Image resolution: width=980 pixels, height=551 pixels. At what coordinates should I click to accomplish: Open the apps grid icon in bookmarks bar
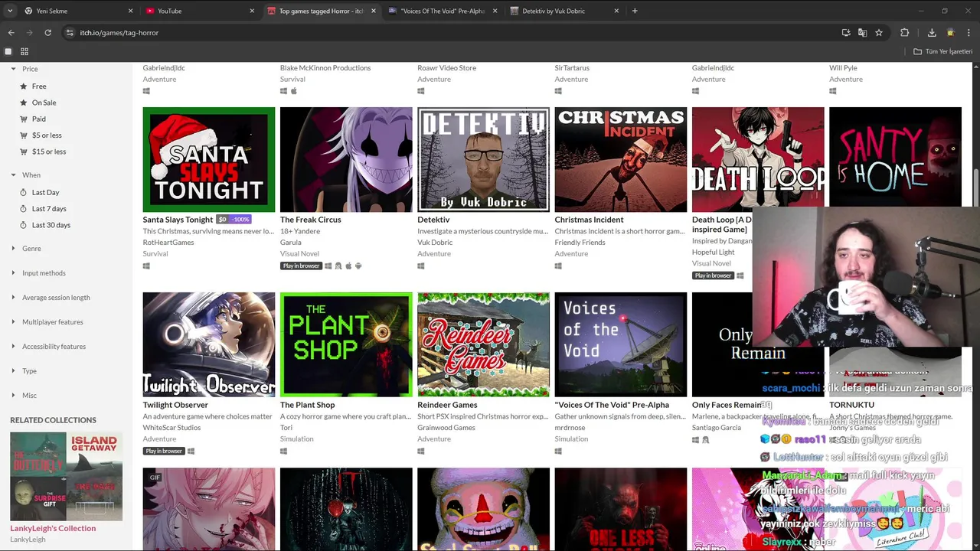click(x=24, y=51)
